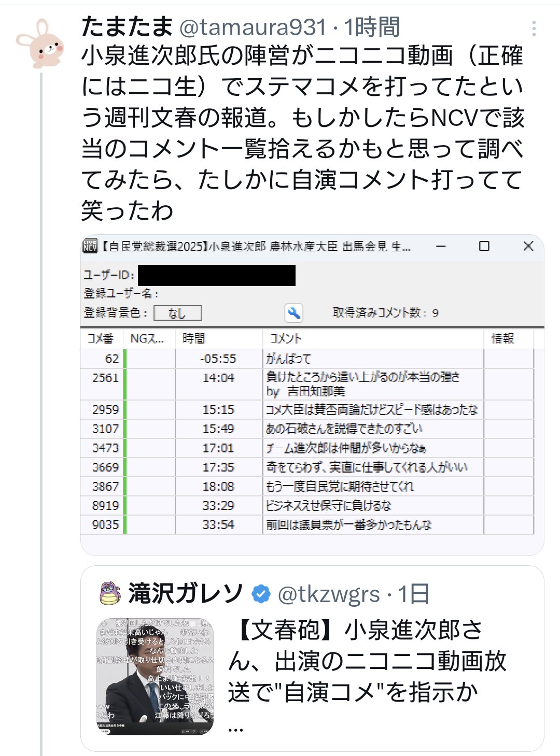
Task: Open the 登録背景色 'なし' selector
Action: 176,312
